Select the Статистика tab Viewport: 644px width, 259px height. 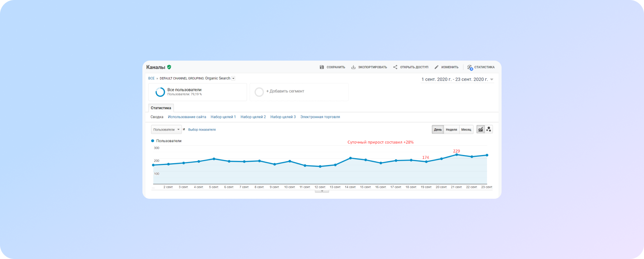tap(161, 108)
